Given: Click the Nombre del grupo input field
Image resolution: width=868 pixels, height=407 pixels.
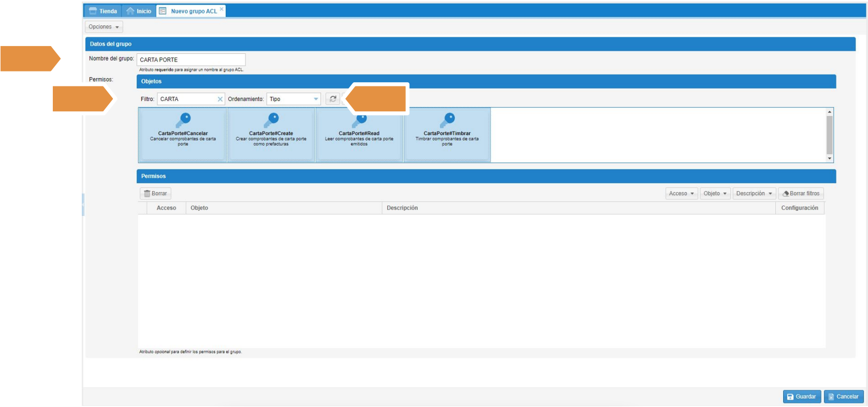Looking at the screenshot, I should pos(190,60).
